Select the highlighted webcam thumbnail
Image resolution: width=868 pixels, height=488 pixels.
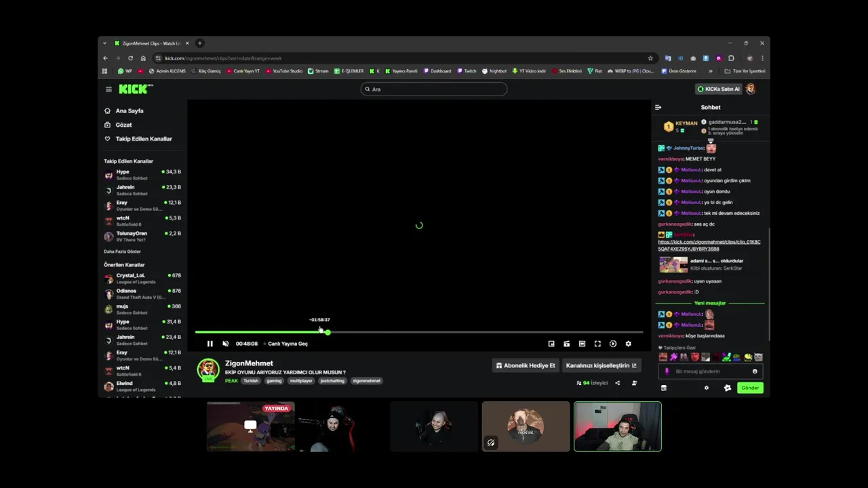click(618, 426)
